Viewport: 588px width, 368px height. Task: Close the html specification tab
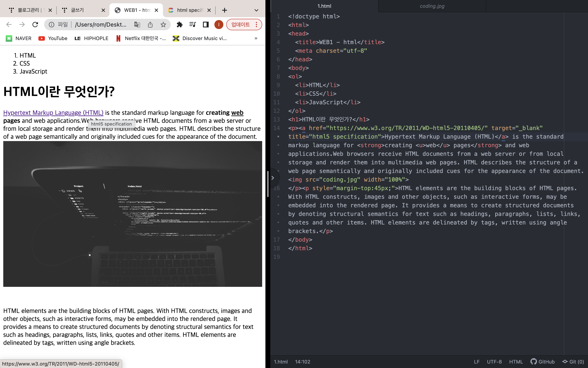[x=209, y=10]
